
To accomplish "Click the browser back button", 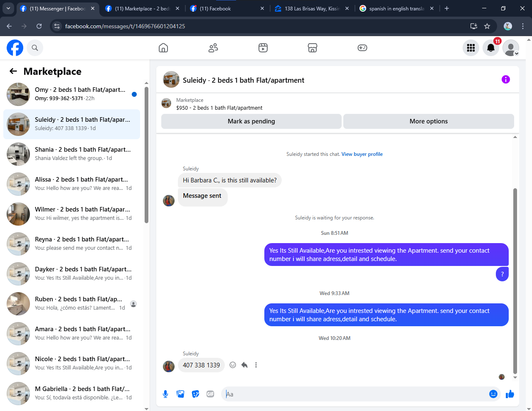I will pos(9,26).
